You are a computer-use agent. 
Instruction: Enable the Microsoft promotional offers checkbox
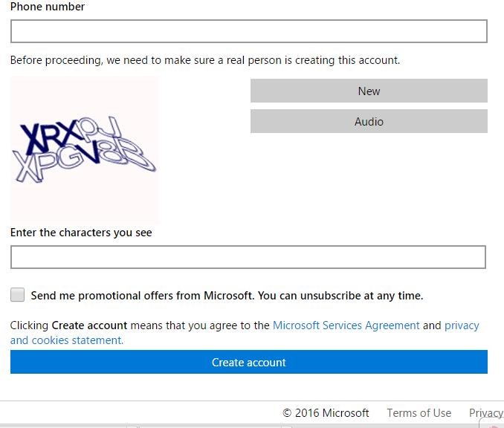coord(17,295)
